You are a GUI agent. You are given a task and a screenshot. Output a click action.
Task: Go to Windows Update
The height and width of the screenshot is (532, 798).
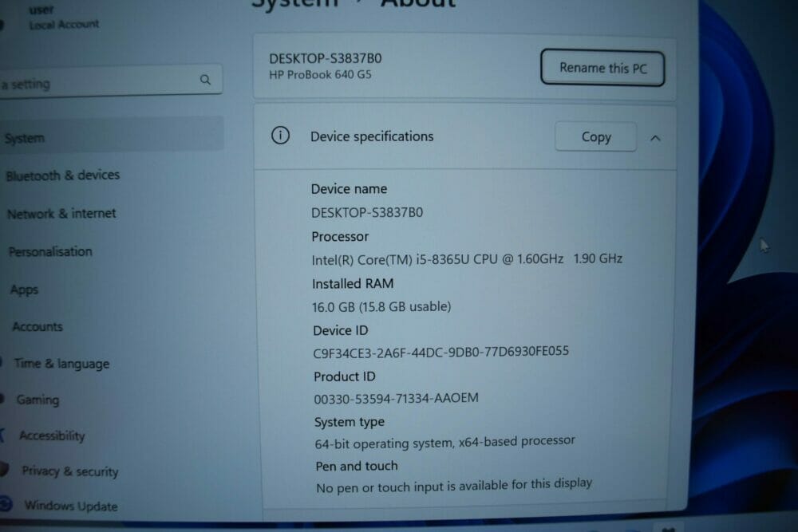(x=71, y=506)
